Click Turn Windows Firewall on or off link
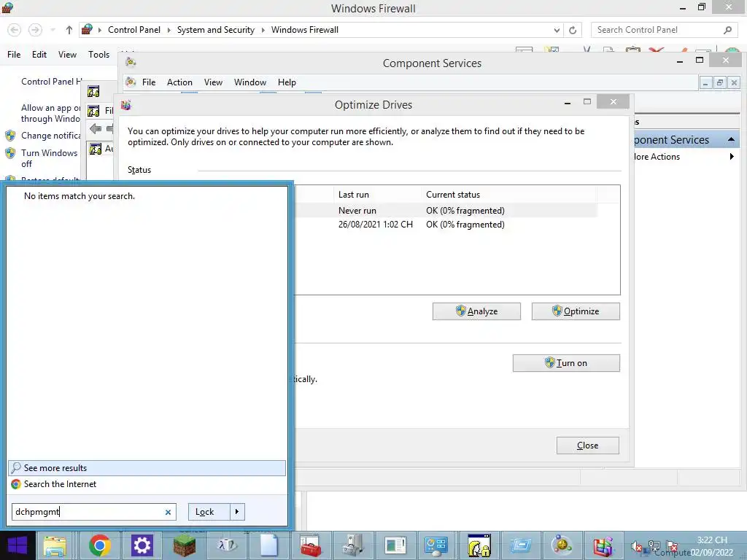Image resolution: width=747 pixels, height=560 pixels. pos(49,158)
